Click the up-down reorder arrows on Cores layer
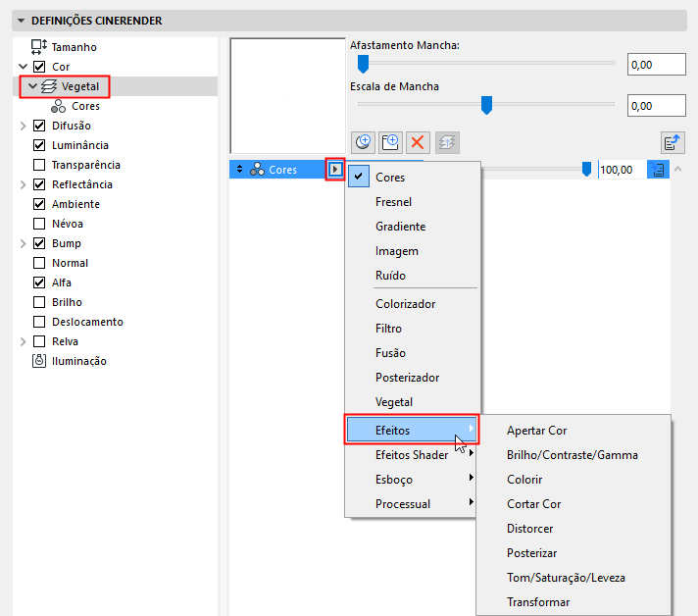The width and height of the screenshot is (698, 616). (x=240, y=170)
